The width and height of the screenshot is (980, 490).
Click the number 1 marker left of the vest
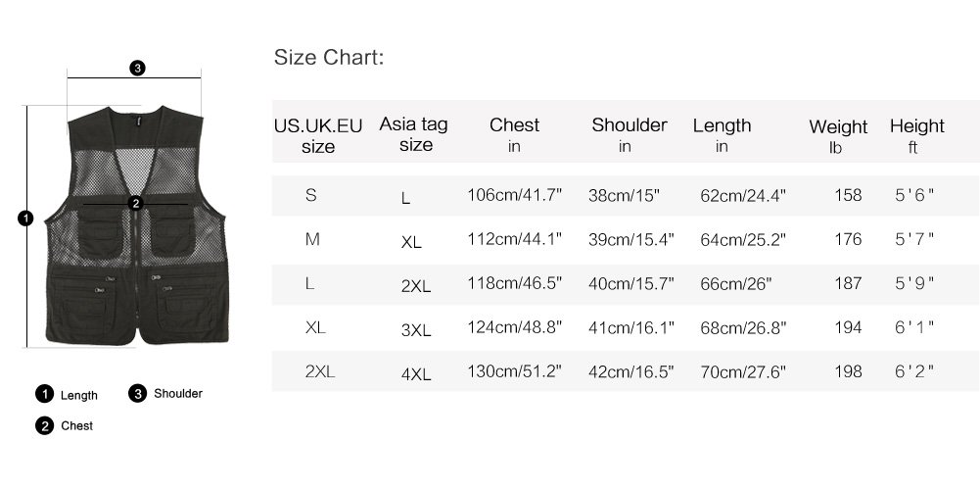pyautogui.click(x=26, y=218)
